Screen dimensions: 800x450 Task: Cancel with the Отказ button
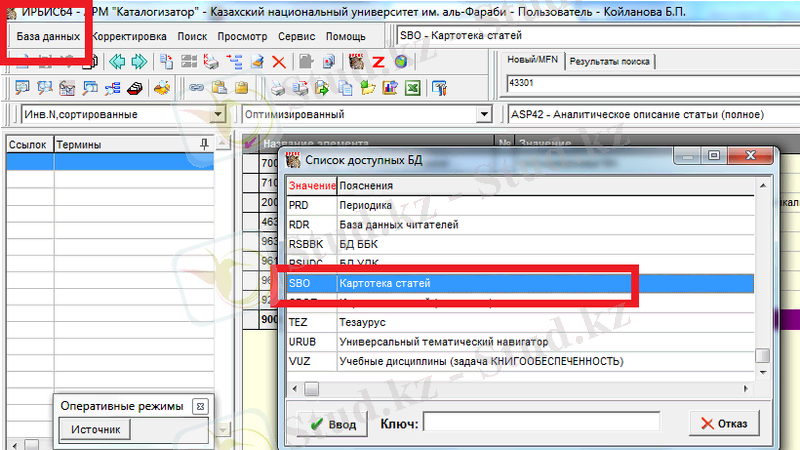click(724, 423)
